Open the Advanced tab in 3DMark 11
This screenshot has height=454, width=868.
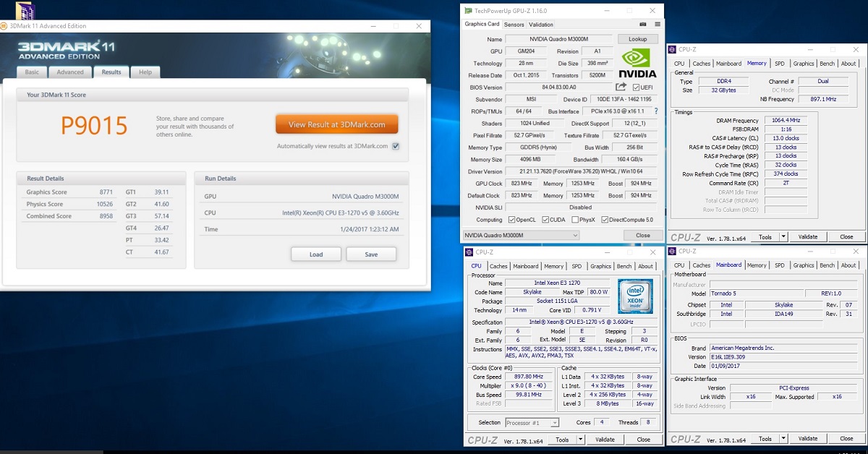coord(70,72)
